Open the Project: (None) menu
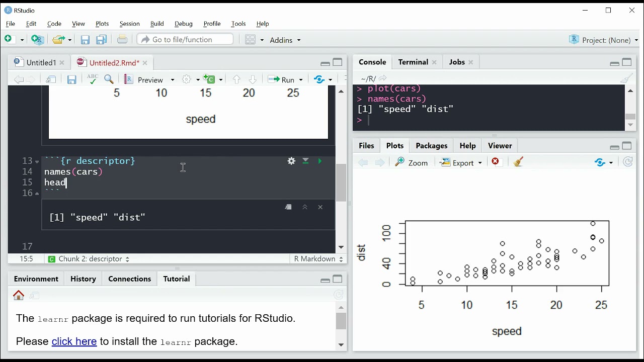Viewport: 644px width, 362px height. [604, 40]
